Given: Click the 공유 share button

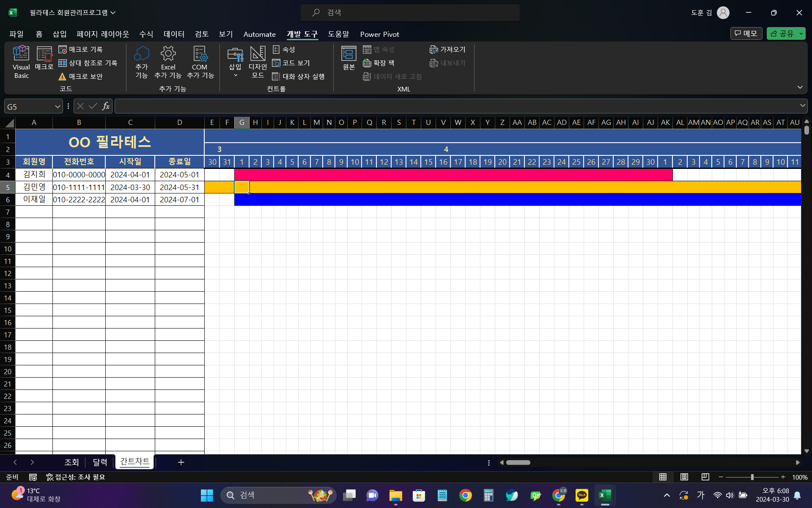Looking at the screenshot, I should click(782, 33).
